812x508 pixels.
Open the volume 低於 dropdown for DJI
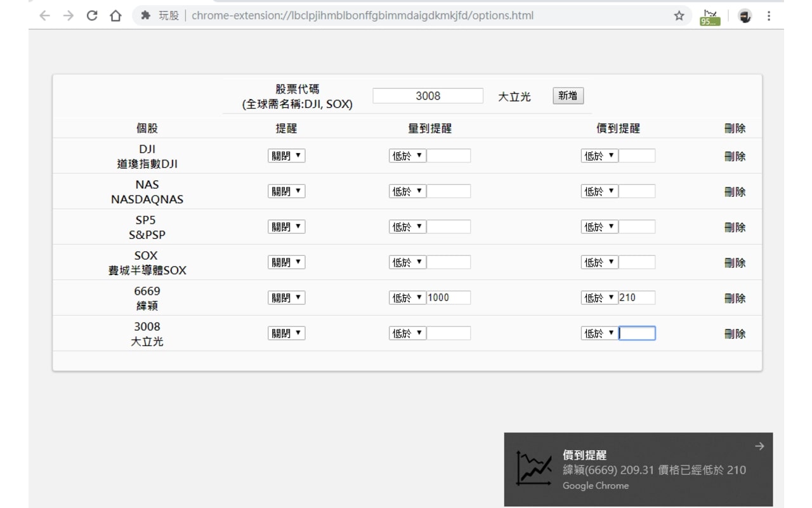(x=407, y=156)
